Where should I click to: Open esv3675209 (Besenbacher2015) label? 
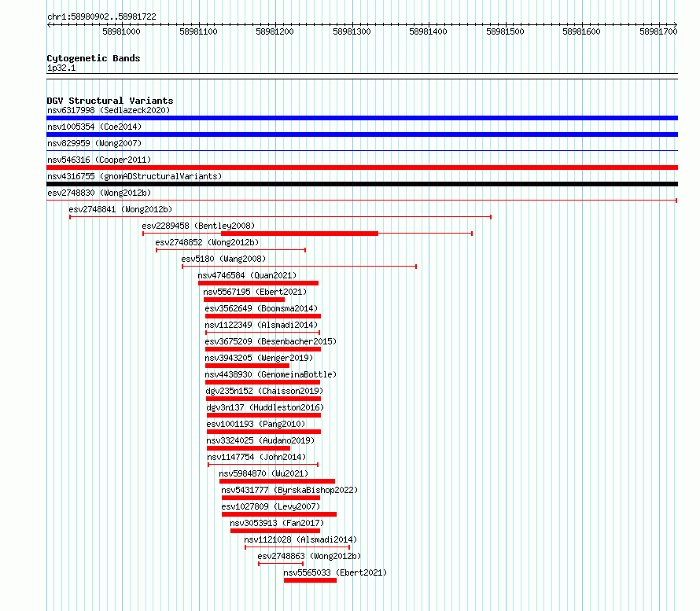pyautogui.click(x=271, y=341)
